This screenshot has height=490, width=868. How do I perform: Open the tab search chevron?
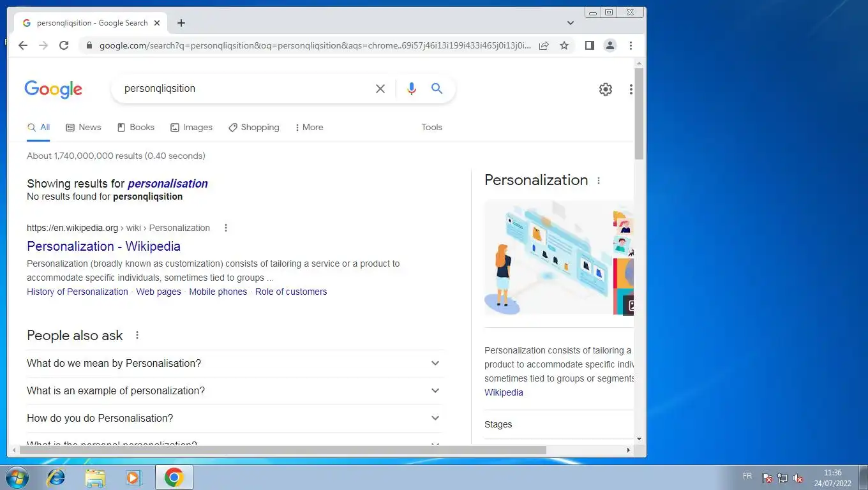tap(571, 23)
